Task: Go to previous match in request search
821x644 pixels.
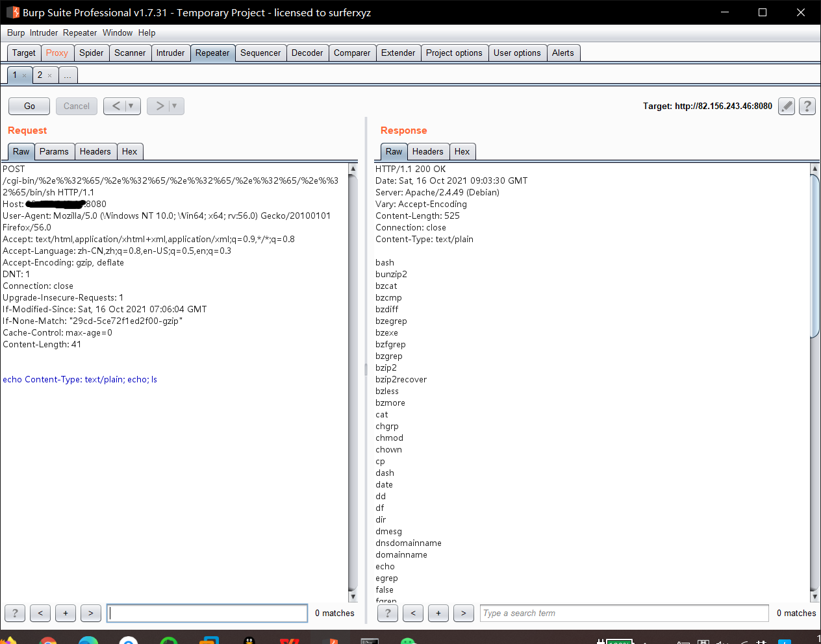Action: (40, 613)
